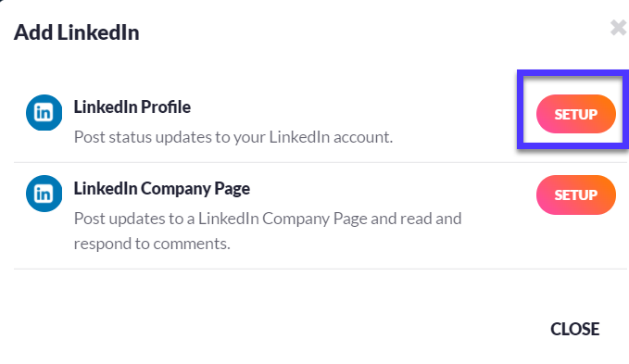Connect a Company Page via its SETUP button
Image resolution: width=629 pixels, height=364 pixels.
(x=575, y=195)
